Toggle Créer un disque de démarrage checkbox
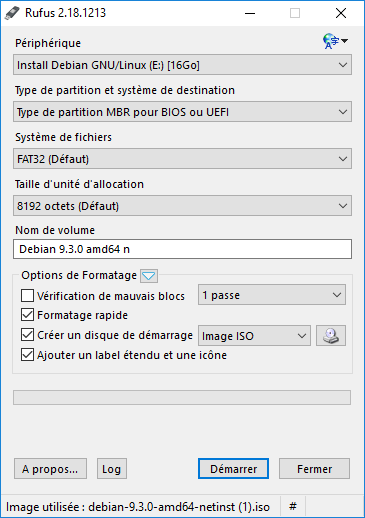 tap(27, 335)
